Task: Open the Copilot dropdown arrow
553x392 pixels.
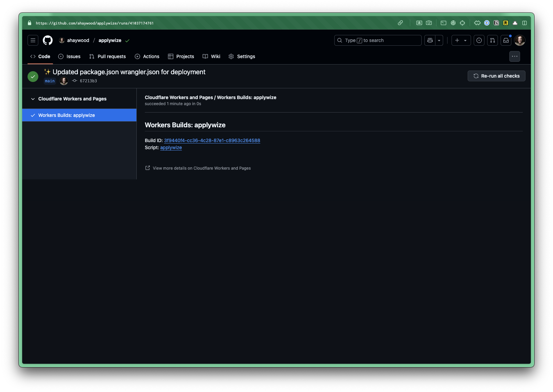Action: click(439, 40)
